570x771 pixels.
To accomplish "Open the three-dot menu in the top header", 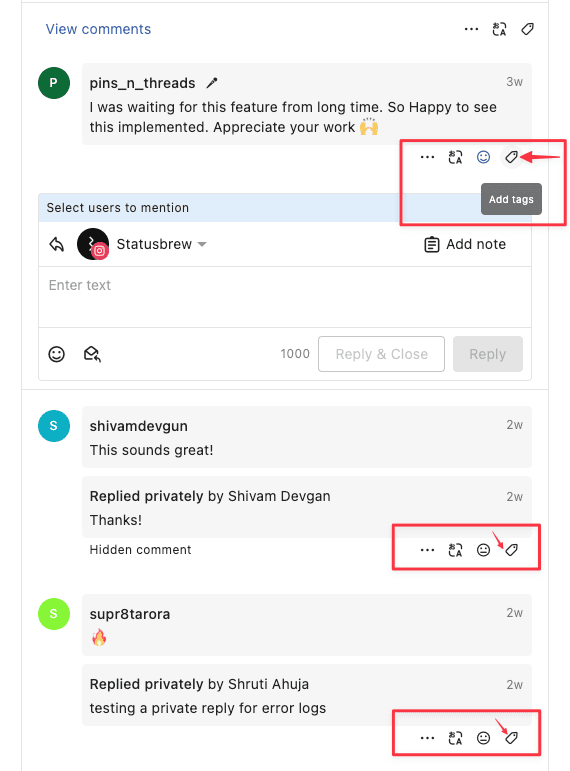I will (471, 29).
